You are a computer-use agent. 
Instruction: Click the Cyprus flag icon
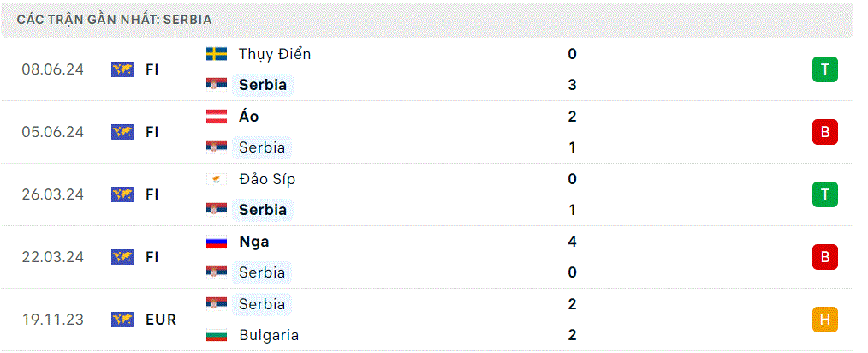(x=217, y=179)
